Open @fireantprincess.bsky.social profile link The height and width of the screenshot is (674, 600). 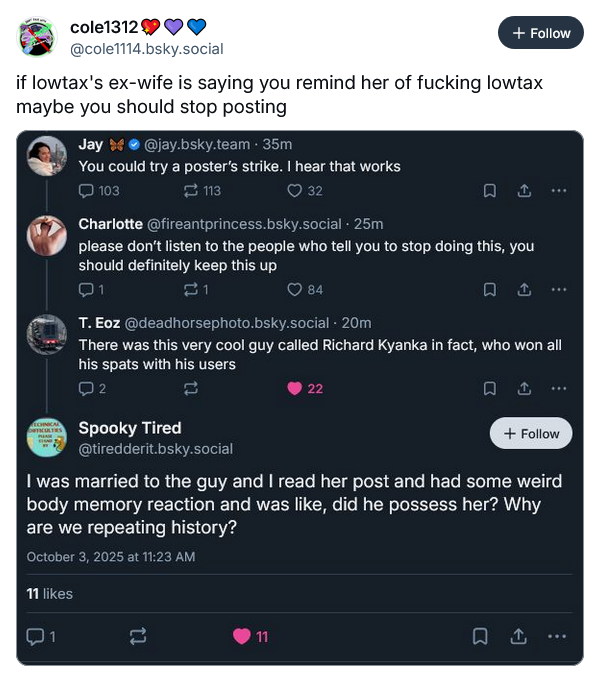245,223
